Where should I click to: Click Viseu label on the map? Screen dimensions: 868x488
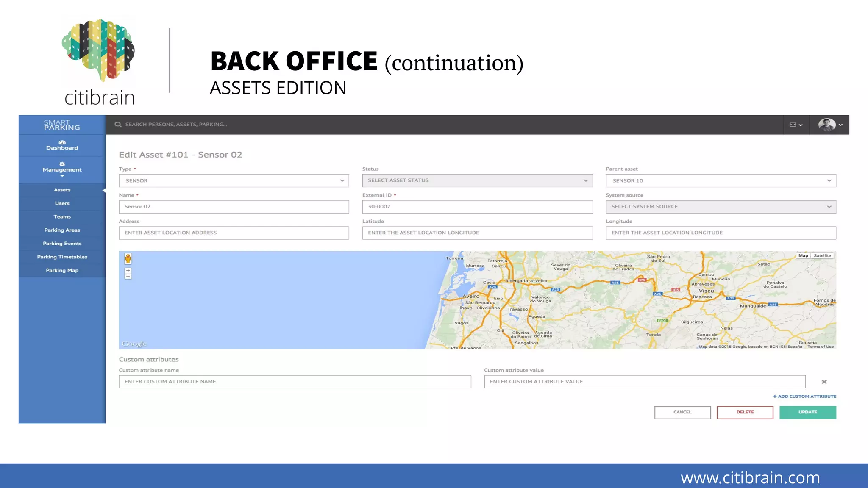[707, 291]
